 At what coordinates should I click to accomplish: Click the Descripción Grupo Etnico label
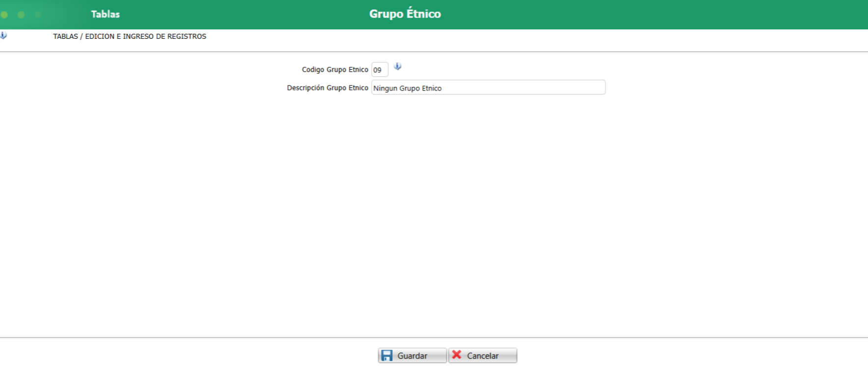[x=327, y=88]
